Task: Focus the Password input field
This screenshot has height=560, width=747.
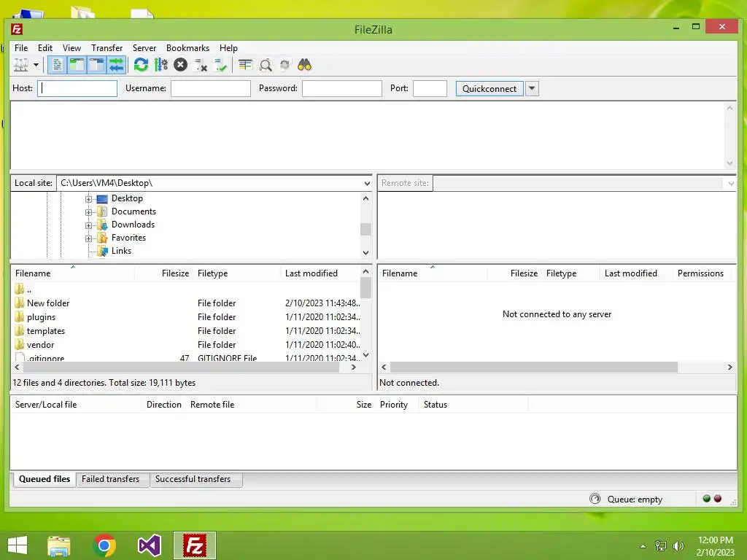Action: point(342,88)
